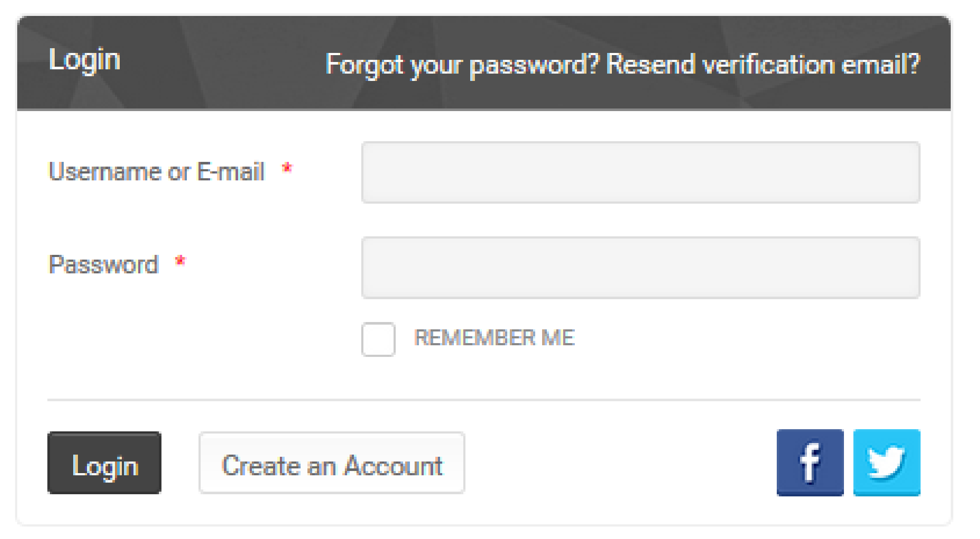Sign in with the Twitter bird icon
Image resolution: width=980 pixels, height=539 pixels.
pos(887,462)
